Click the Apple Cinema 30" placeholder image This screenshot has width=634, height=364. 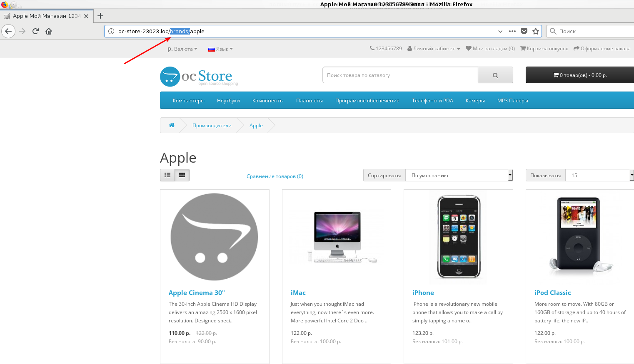(x=215, y=237)
